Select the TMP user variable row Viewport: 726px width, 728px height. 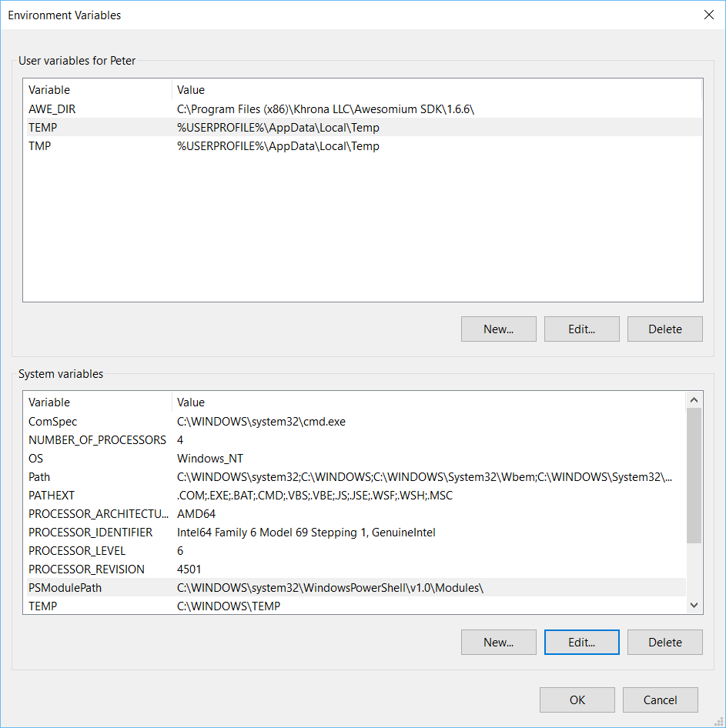coord(40,146)
